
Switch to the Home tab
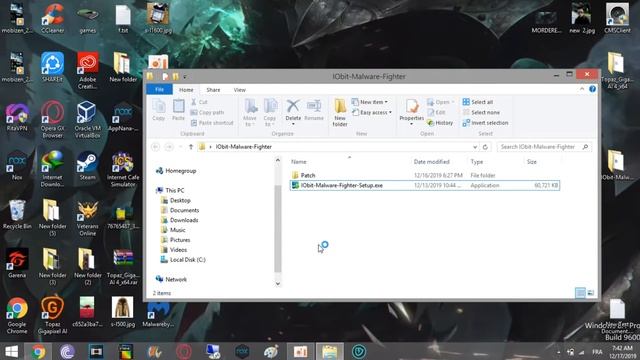tap(186, 89)
